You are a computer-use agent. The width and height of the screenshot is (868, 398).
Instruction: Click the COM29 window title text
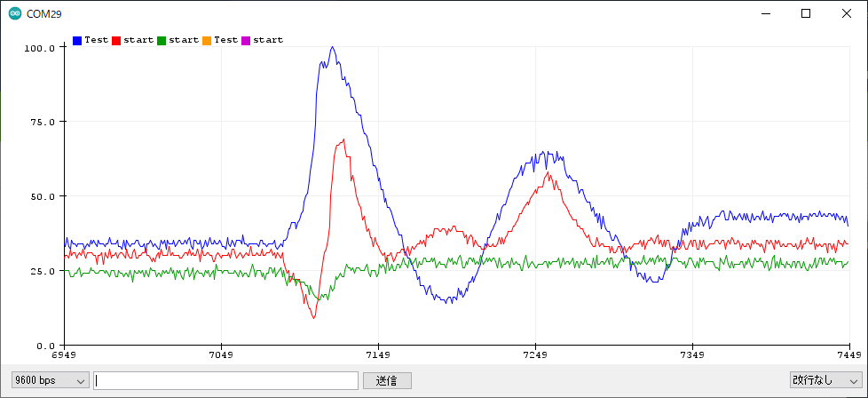coord(43,14)
